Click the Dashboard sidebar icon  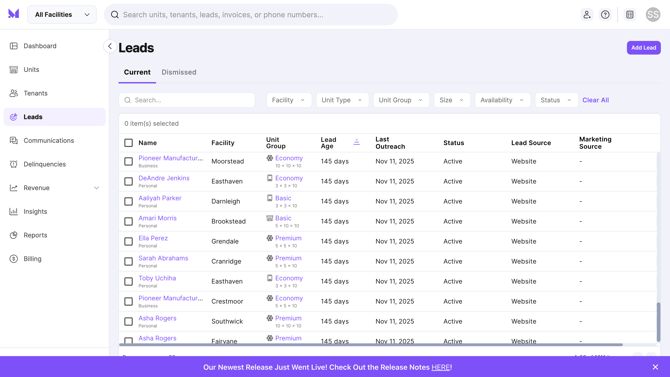(x=14, y=46)
